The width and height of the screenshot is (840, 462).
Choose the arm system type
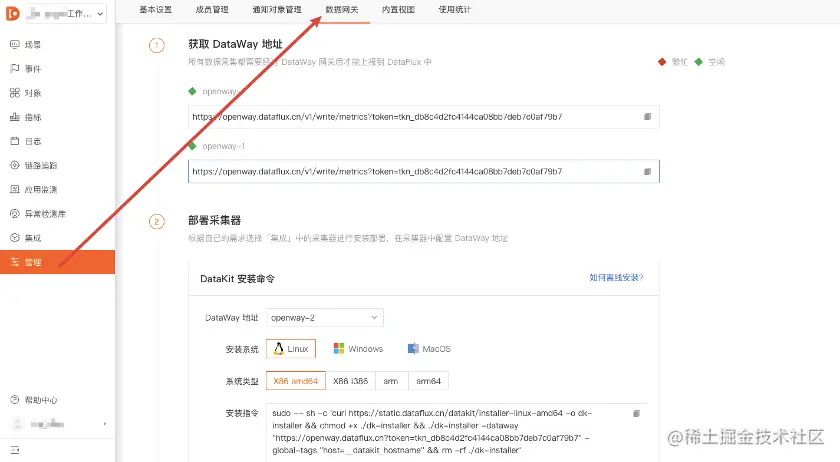pos(391,381)
